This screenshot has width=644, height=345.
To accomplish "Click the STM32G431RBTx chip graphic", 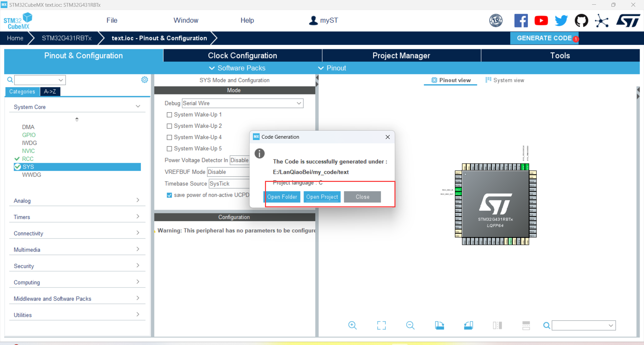I will pos(495,204).
